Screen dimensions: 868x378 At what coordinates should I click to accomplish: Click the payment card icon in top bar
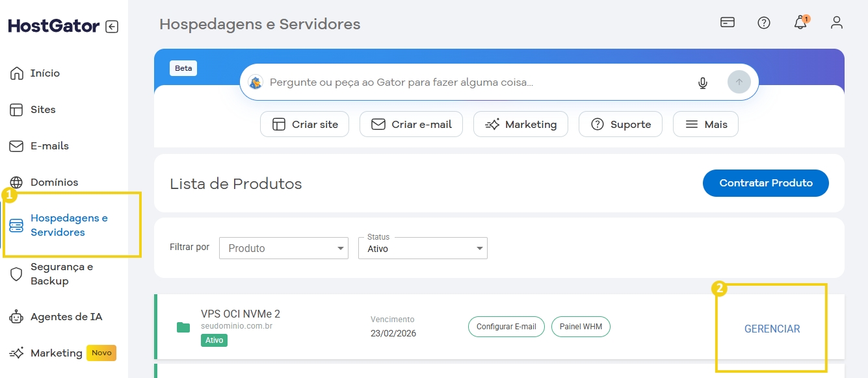(728, 22)
